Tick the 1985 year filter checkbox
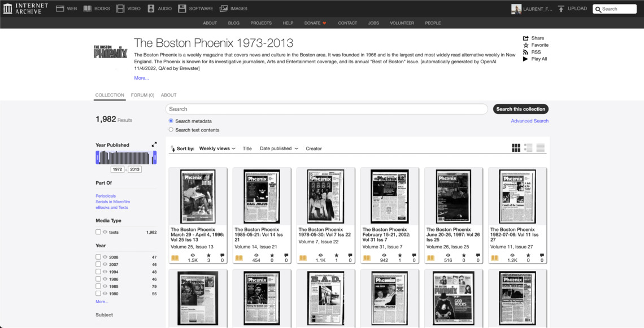The image size is (644, 328). (x=98, y=286)
